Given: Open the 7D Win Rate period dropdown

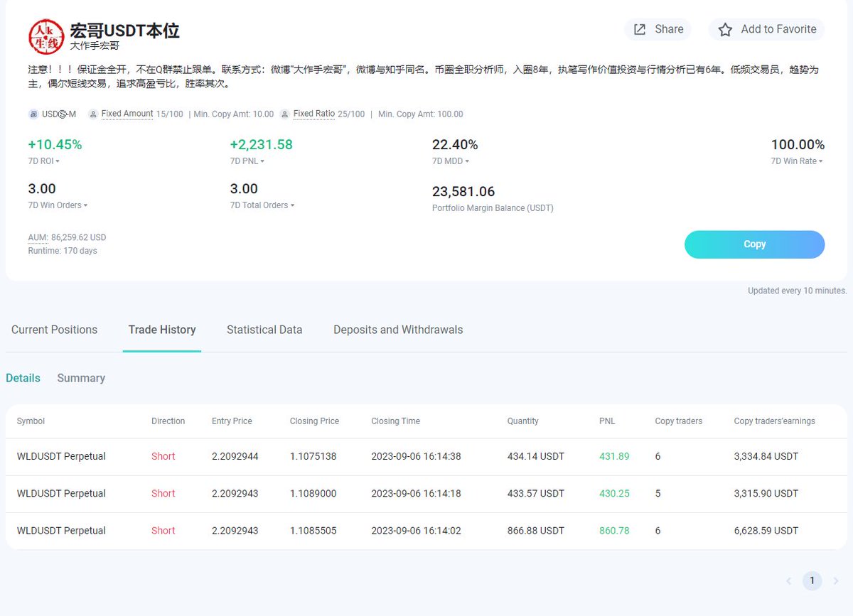Looking at the screenshot, I should (x=798, y=161).
